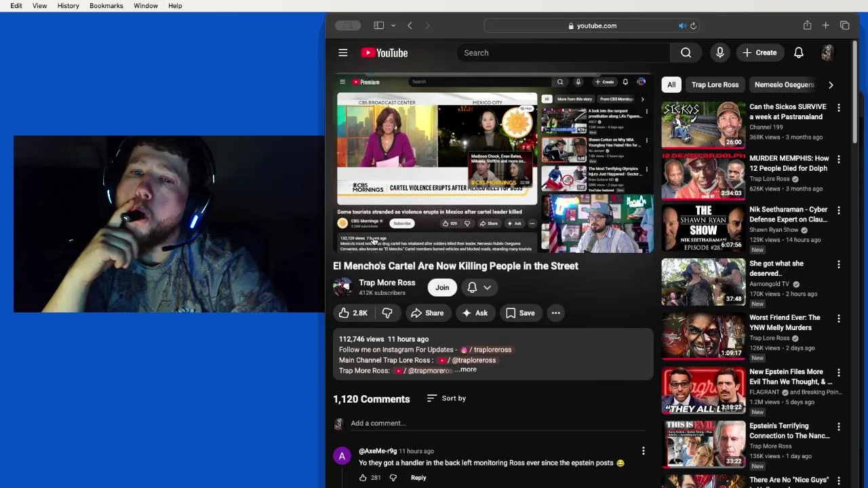
Task: Click the search magnifier button
Action: [686, 53]
